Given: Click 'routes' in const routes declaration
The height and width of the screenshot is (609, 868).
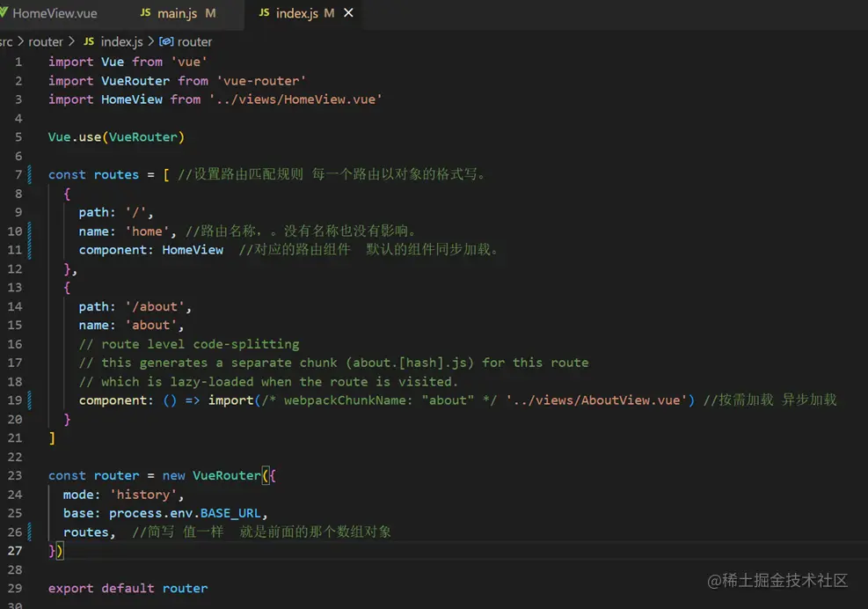Looking at the screenshot, I should point(116,174).
